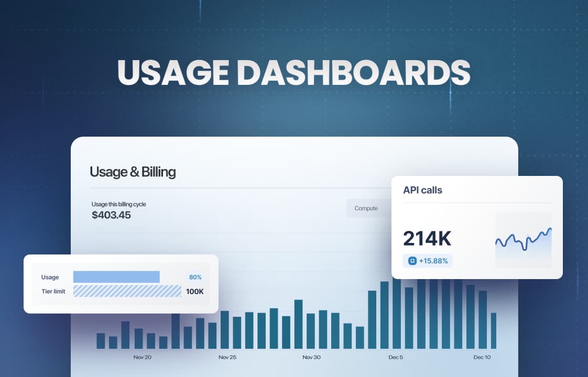The image size is (588, 377).
Task: Click the +15.88% change badge
Action: tap(428, 261)
